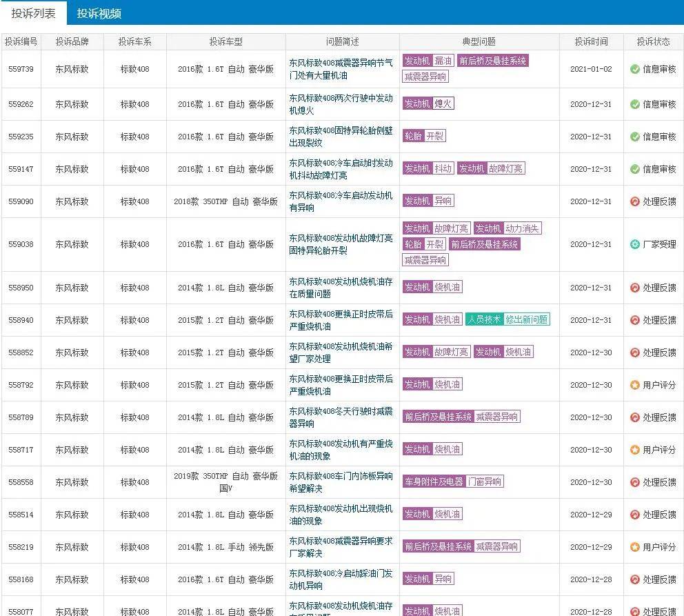Viewport: 684px width, 616px height.
Task: Open complaint 东风标致408发动机故障灯亮固特异轮胎开裂
Action: [x=341, y=244]
